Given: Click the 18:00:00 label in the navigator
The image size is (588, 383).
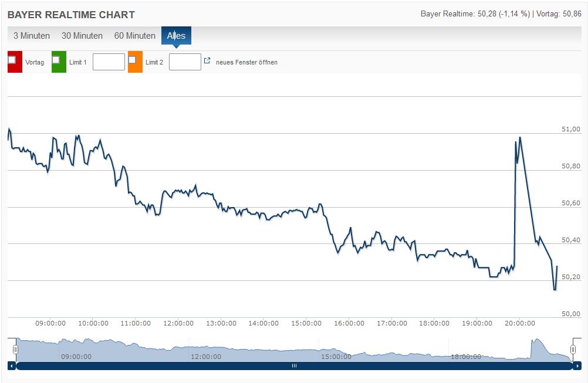Looking at the screenshot, I should (x=466, y=357).
